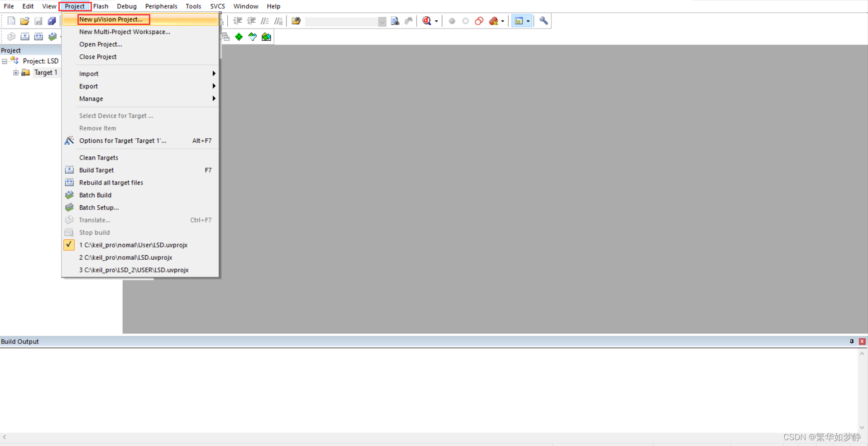Choose Open Project... menu entry
The image size is (868, 446).
140,44
